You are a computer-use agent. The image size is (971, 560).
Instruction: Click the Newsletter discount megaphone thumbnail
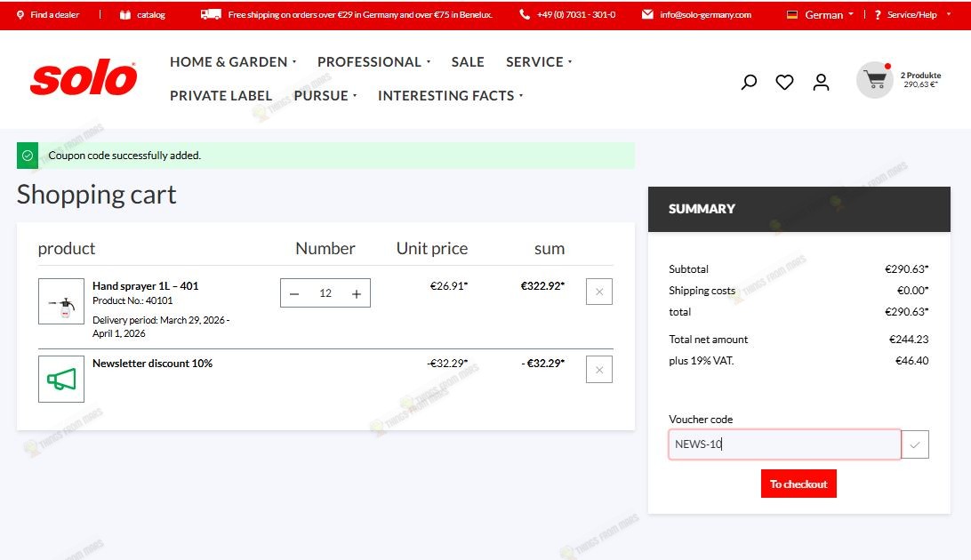(x=61, y=379)
